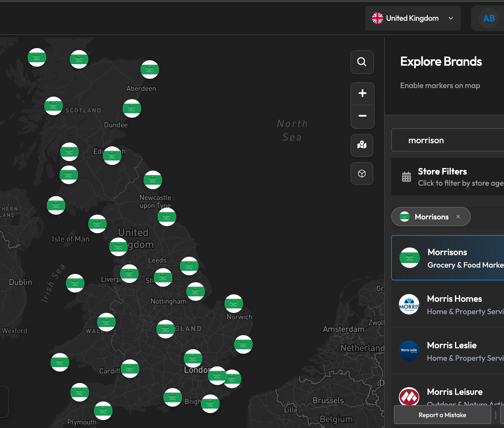Click the Morrisons marker beside Cardiff
Viewport: 504px width, 428px height.
tap(130, 369)
